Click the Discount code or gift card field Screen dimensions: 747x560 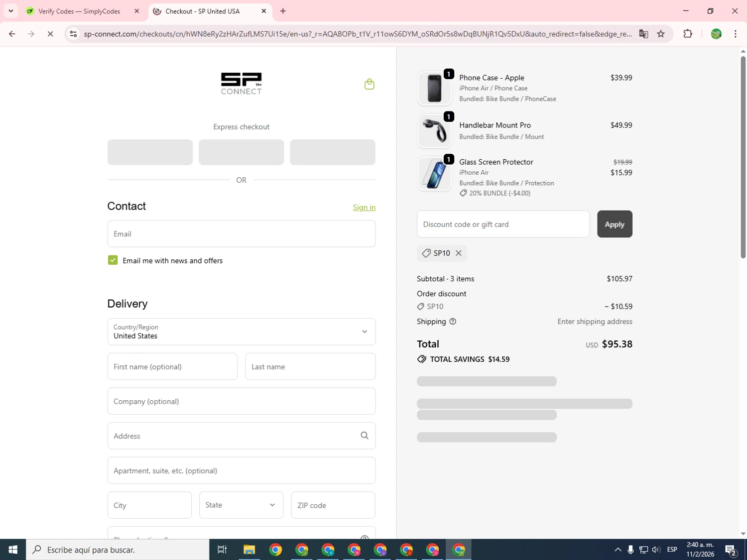(503, 224)
